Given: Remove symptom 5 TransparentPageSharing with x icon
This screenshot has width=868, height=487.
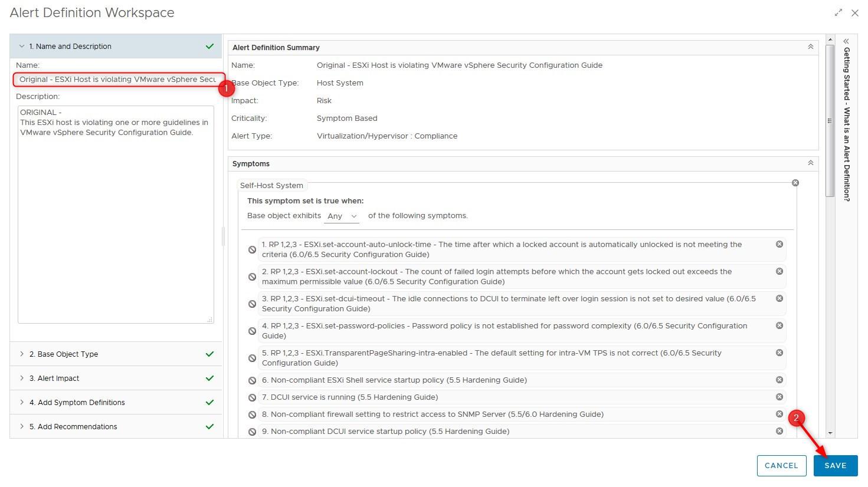Looking at the screenshot, I should click(779, 353).
